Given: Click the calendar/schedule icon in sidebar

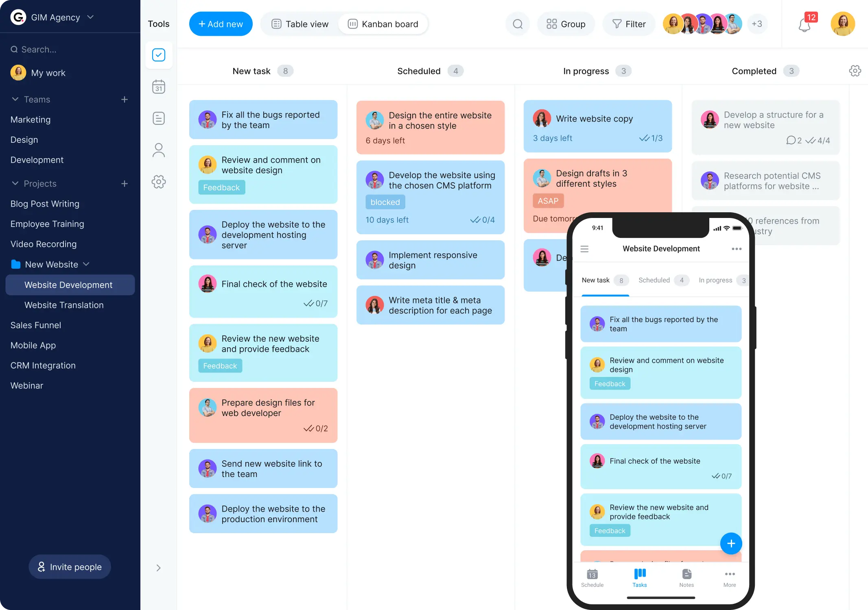Looking at the screenshot, I should click(159, 87).
